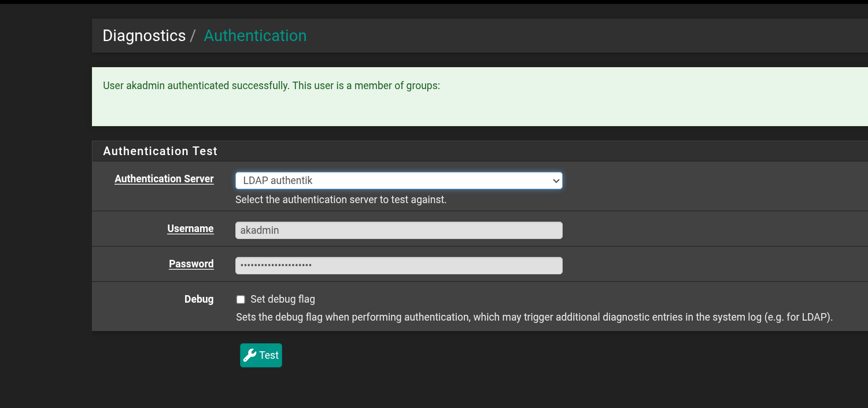Click the Password label

pyautogui.click(x=191, y=264)
